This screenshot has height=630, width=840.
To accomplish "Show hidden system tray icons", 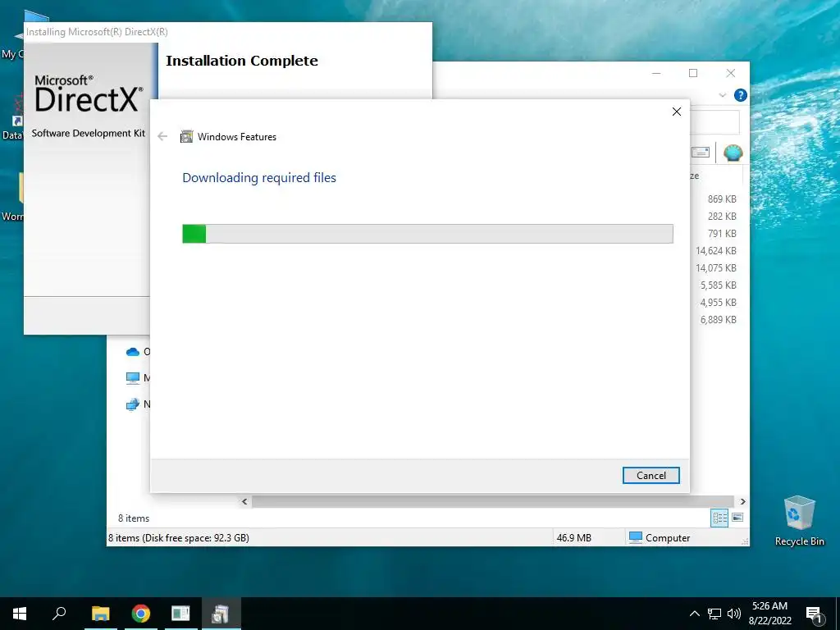I will click(x=694, y=614).
